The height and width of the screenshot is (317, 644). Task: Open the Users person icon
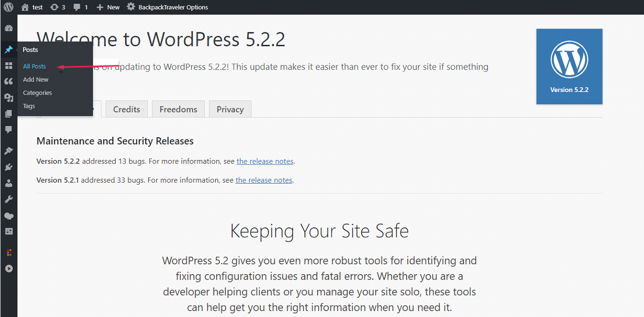click(8, 183)
